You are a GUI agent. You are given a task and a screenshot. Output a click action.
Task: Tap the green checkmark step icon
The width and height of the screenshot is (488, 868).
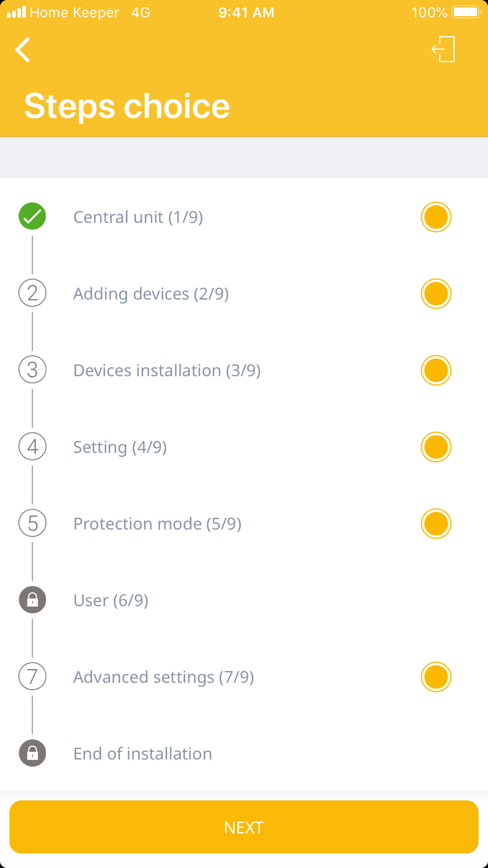[x=32, y=217]
